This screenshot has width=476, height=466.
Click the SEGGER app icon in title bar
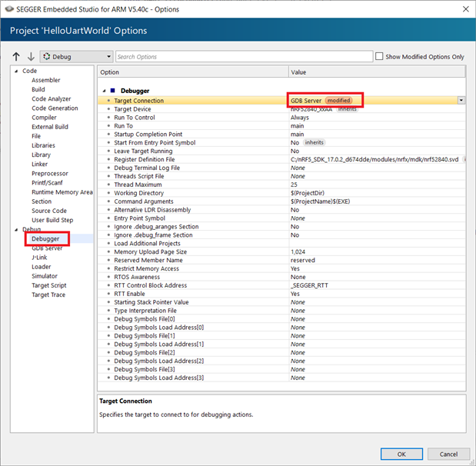click(x=8, y=8)
